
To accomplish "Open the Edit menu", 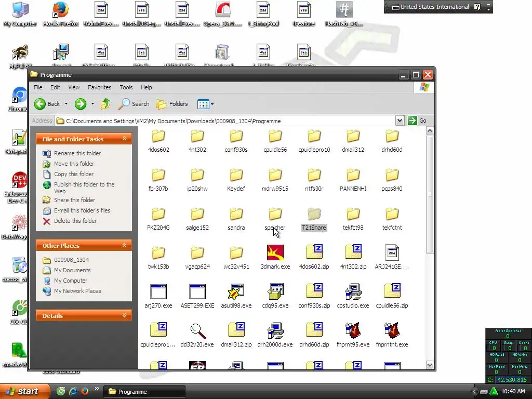I will (x=55, y=87).
